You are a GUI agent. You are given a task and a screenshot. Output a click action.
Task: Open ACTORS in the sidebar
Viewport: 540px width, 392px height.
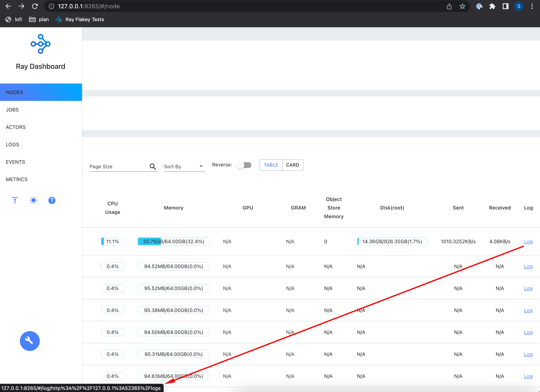point(41,127)
